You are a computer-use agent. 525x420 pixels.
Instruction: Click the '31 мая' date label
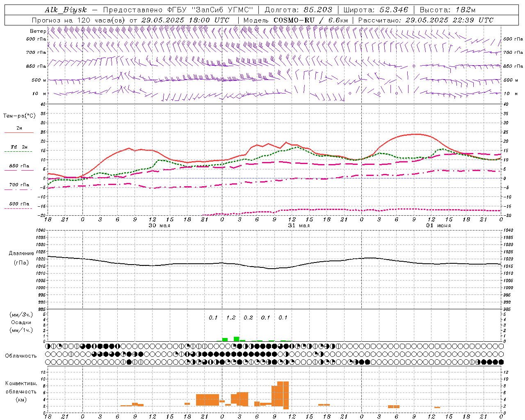click(299, 226)
